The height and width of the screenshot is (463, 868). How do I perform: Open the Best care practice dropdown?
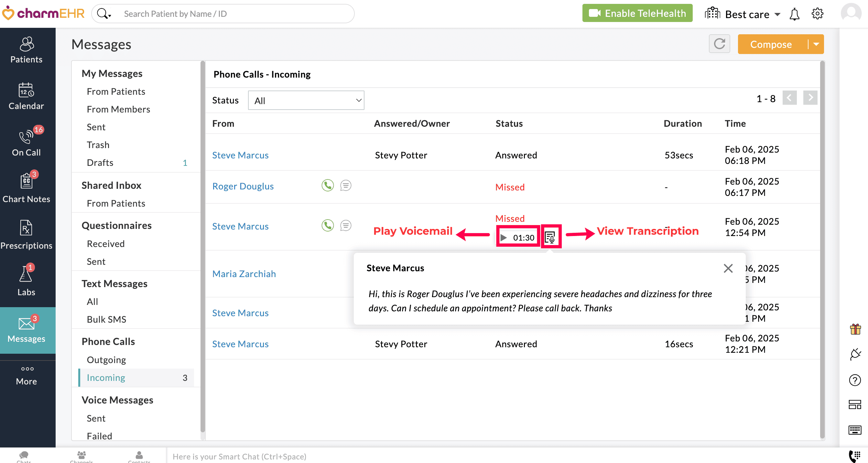tap(747, 14)
